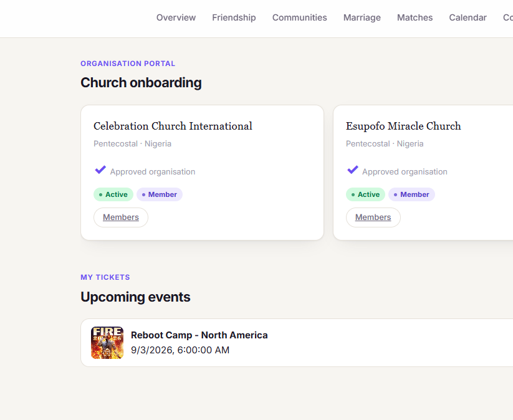This screenshot has width=513, height=420.
Task: Open the Overview tab
Action: click(176, 17)
